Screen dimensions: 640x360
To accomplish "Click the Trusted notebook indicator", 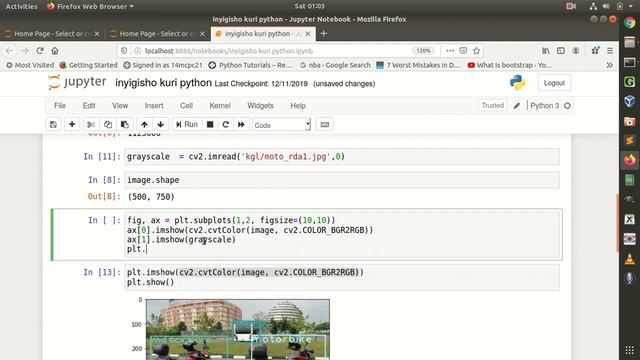I will [493, 105].
